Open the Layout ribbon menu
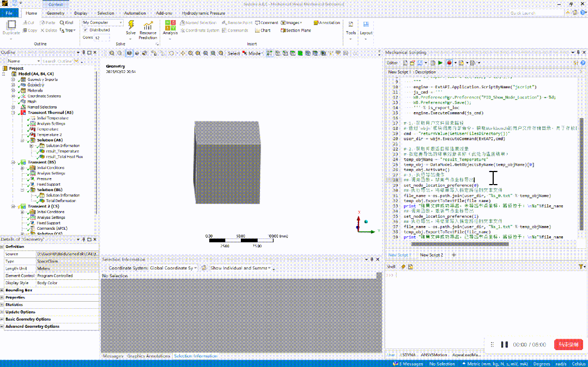This screenshot has width=588, height=367. click(366, 29)
